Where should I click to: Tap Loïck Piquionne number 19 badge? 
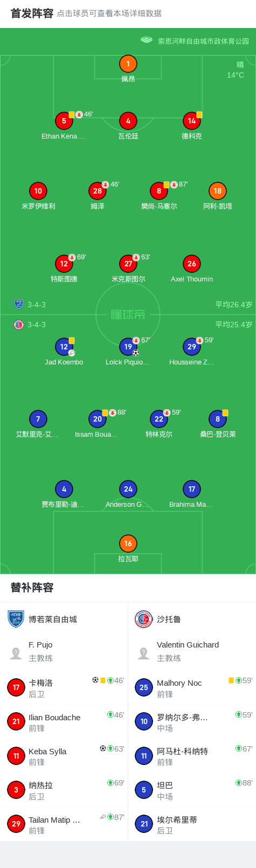coord(128,347)
